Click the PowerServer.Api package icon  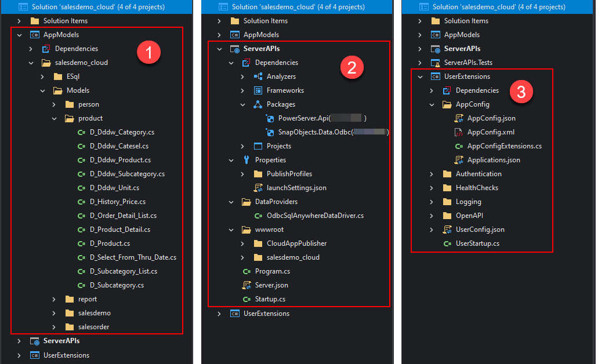(270, 118)
